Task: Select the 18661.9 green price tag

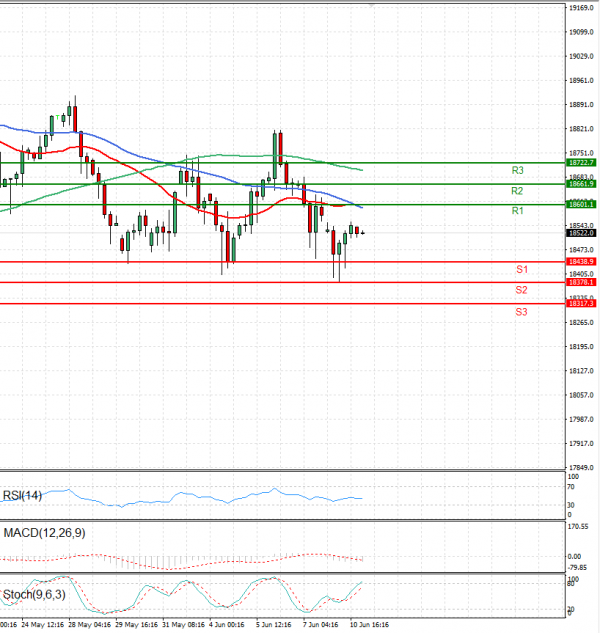Action: (x=581, y=184)
